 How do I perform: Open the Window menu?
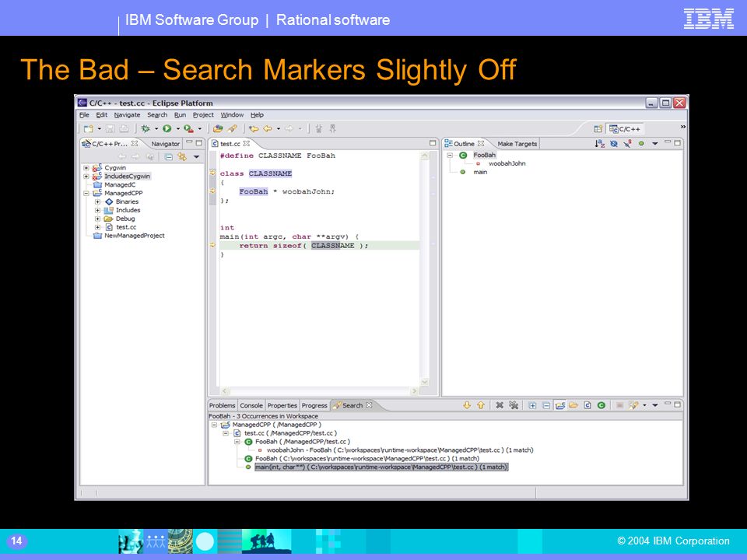click(x=232, y=115)
